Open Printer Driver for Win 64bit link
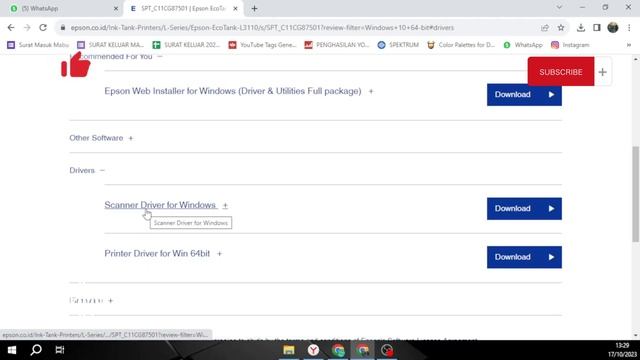The image size is (640, 360). click(x=157, y=253)
